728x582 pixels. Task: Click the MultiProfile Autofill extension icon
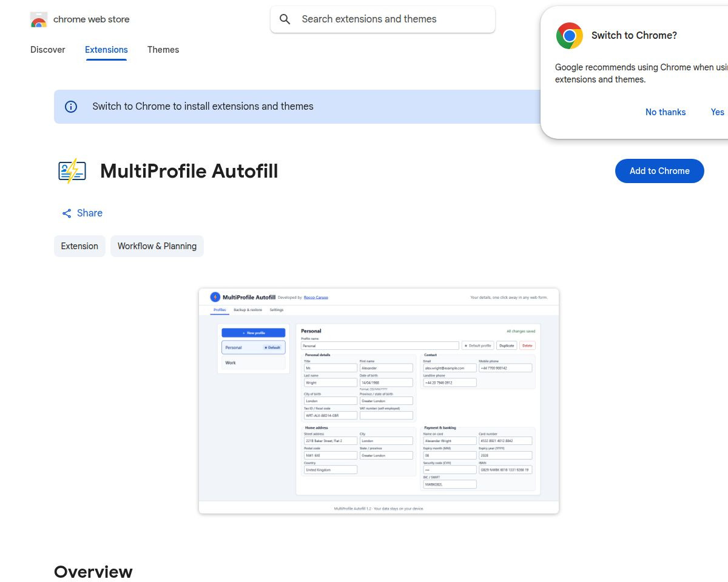(72, 171)
